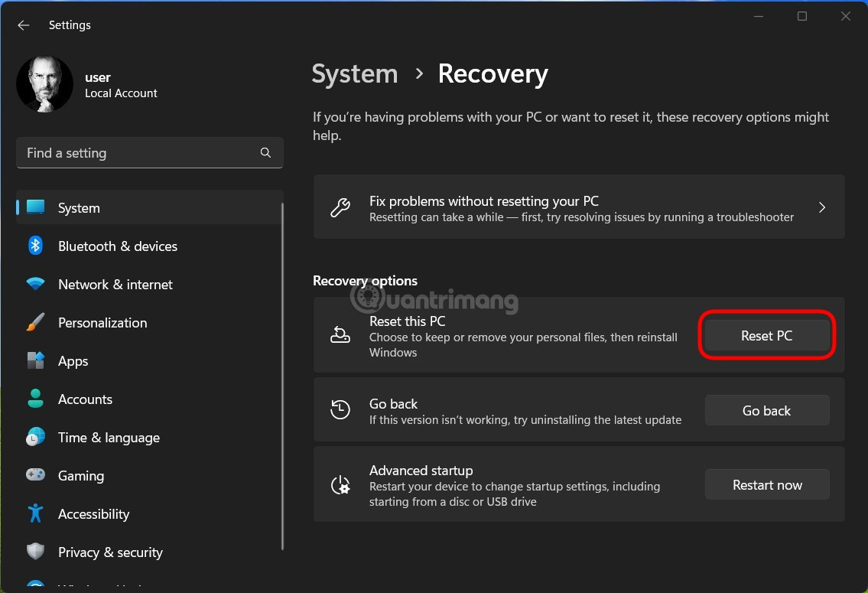This screenshot has width=868, height=593.
Task: Open the search magnifier in Find a setting
Action: tap(265, 152)
